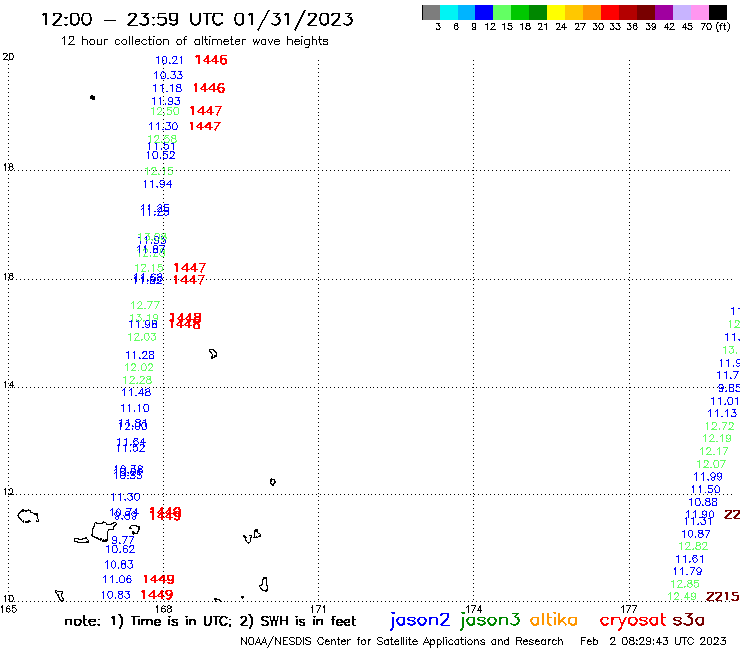Click wave height value 10.21
This screenshot has height=650, width=740.
tap(169, 60)
